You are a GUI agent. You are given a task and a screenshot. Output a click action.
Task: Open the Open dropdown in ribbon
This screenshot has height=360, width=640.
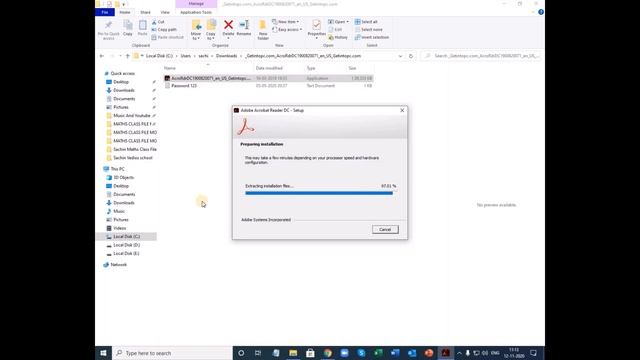coord(338,22)
